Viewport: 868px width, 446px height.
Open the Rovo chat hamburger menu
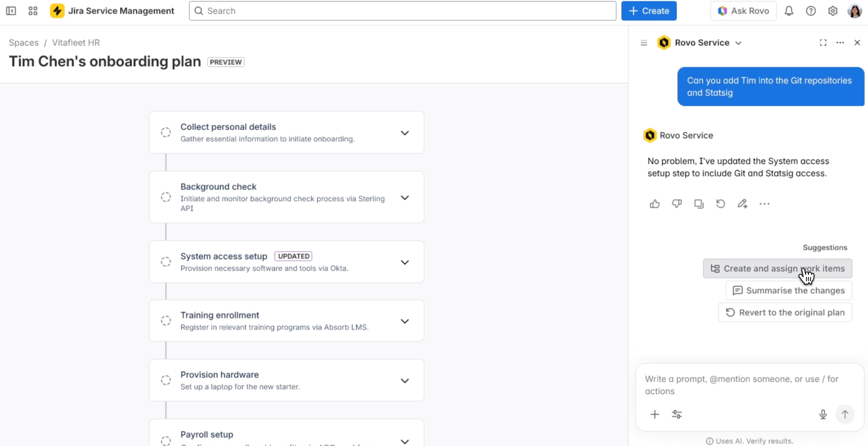point(644,43)
